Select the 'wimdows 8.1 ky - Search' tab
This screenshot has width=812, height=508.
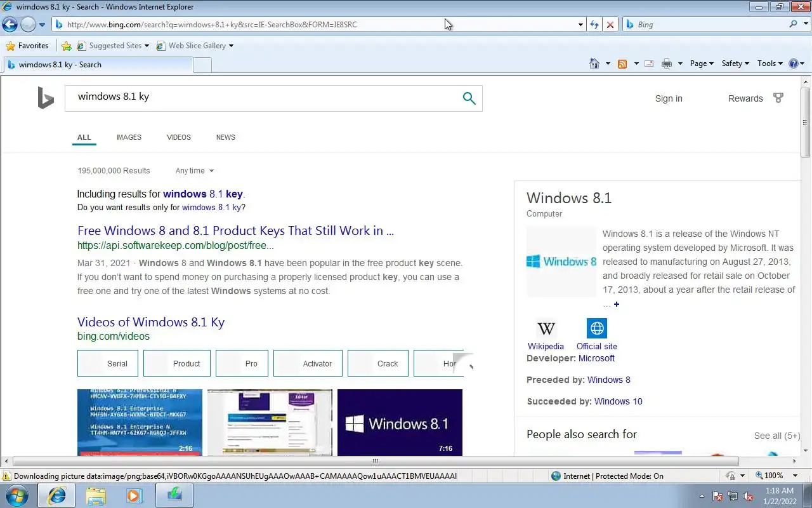coord(98,65)
